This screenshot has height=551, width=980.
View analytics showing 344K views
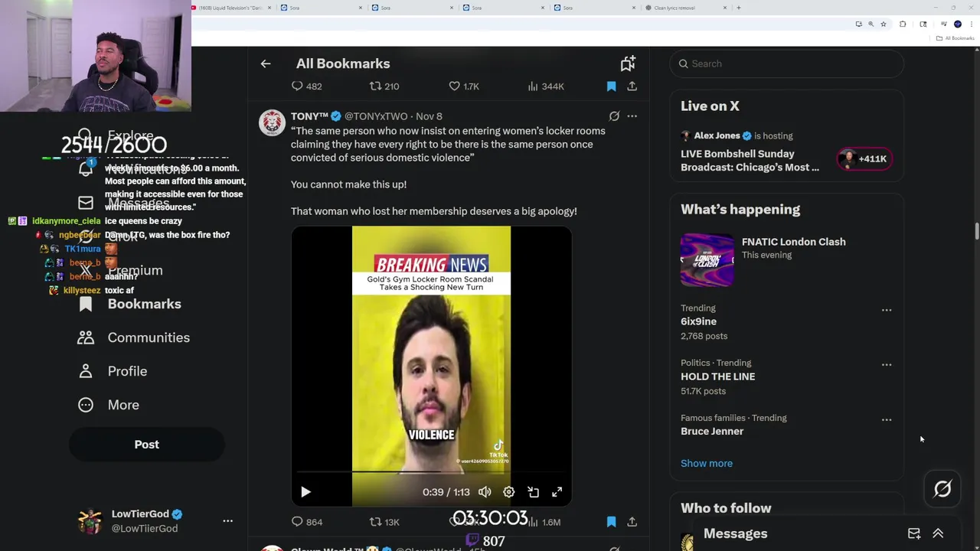545,86
